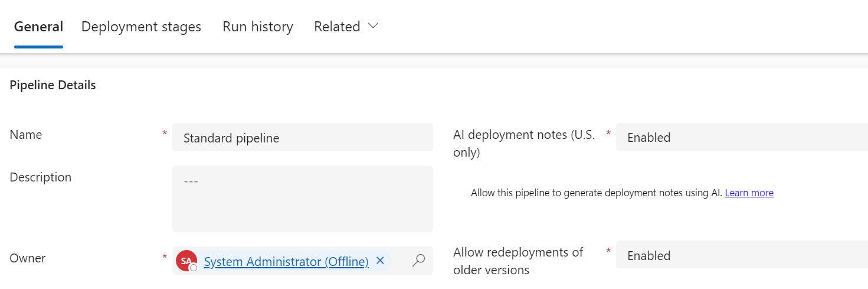Click the Pipeline Details section heading
This screenshot has height=289, width=868.
53,85
